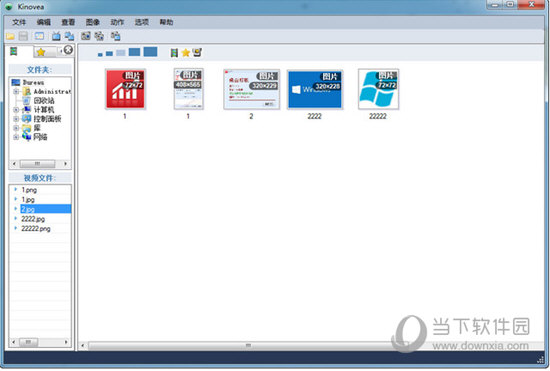The height and width of the screenshot is (371, 550).
Task: Click the open video file folder icon
Action: [10, 36]
